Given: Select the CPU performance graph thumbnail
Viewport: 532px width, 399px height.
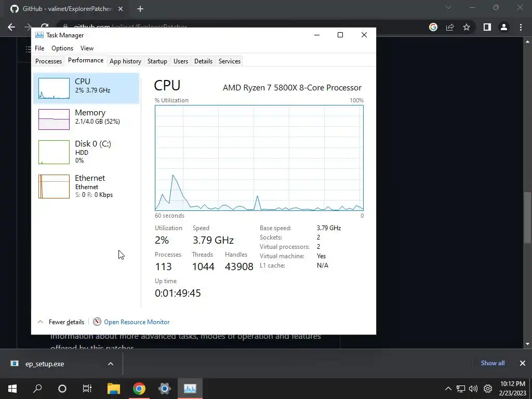Looking at the screenshot, I should point(54,88).
